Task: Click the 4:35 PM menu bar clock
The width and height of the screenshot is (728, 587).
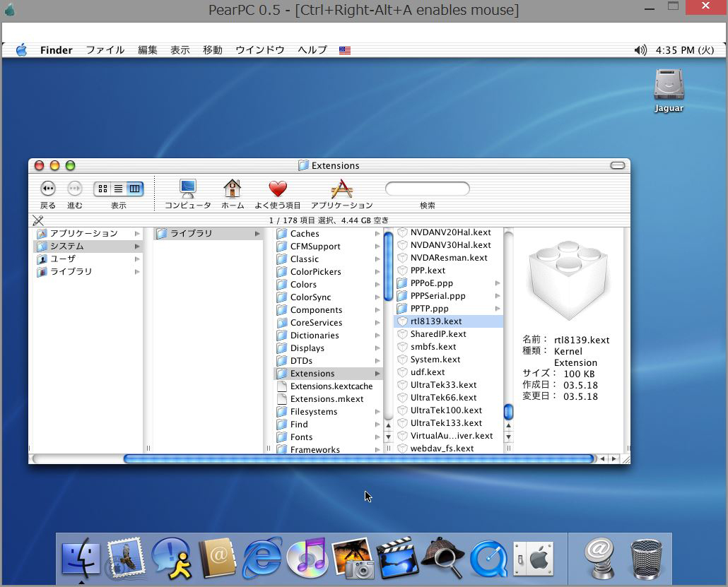Action: [684, 50]
